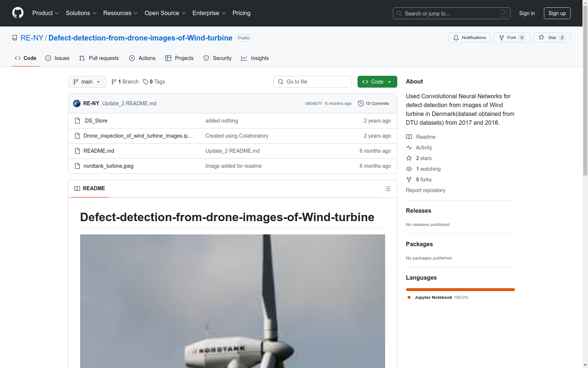Click the Jupyter Notebook orange language dot
Viewport: 588px width, 368px height.
coord(409,297)
